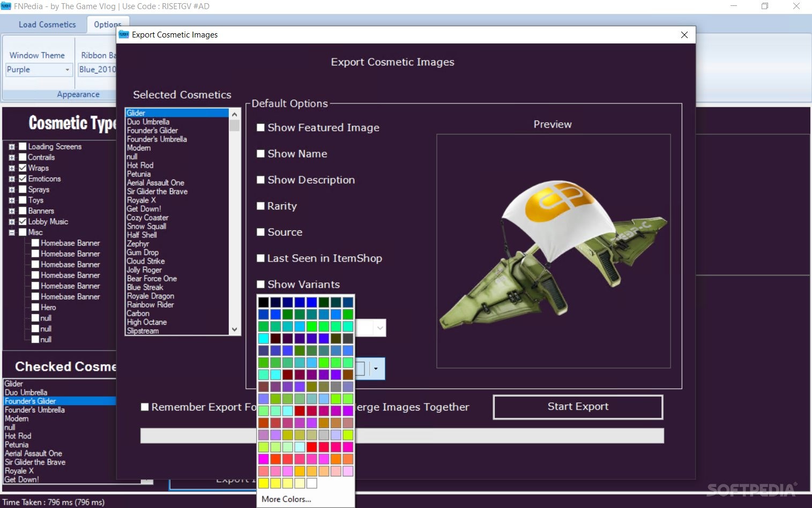Select Hot Rod in Selected Cosmetics list
812x508 pixels.
point(140,166)
